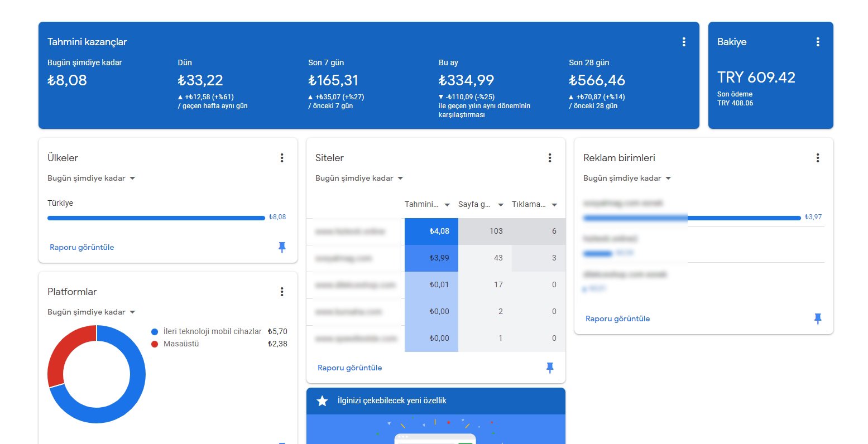Expand the Platformlar date range dropdown
The width and height of the screenshot is (868, 444).
tap(92, 312)
